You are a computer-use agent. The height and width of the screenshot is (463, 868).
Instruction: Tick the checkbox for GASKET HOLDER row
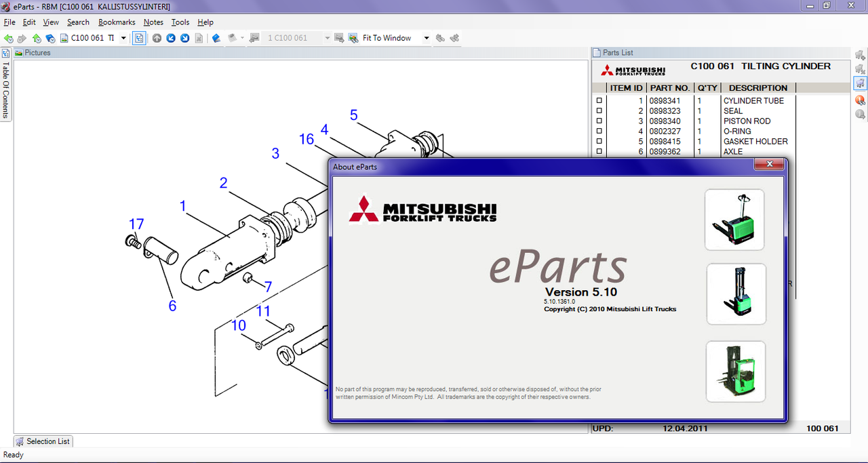[x=599, y=142]
